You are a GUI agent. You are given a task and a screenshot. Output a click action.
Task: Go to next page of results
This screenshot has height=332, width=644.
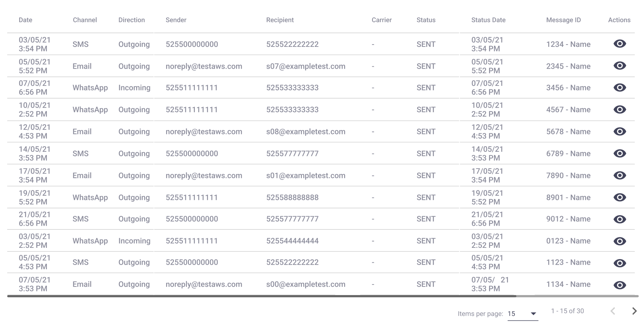pos(634,311)
